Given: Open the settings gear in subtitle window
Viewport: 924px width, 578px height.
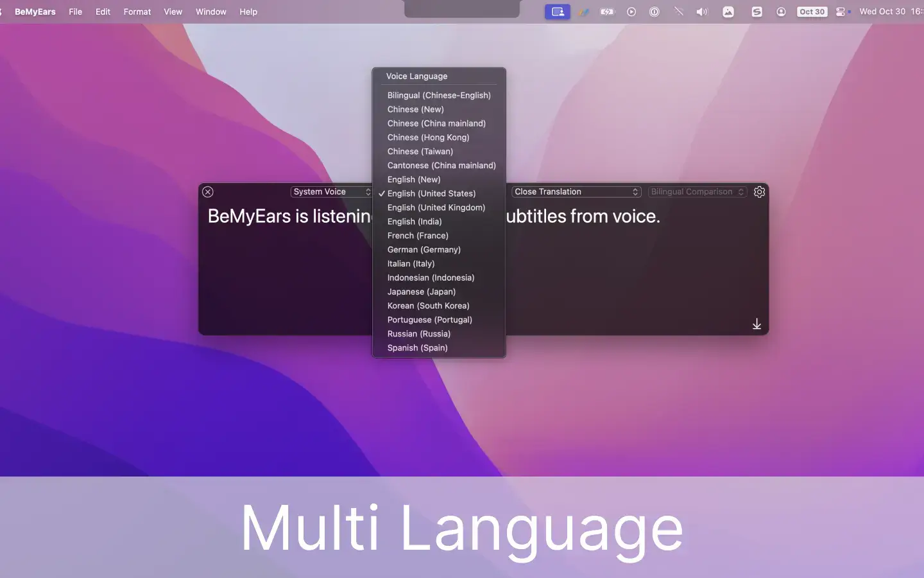Looking at the screenshot, I should point(759,192).
